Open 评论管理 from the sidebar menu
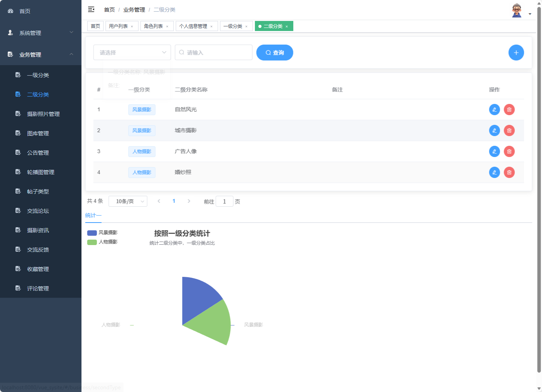Viewport: 542px width, 392px height. click(38, 288)
